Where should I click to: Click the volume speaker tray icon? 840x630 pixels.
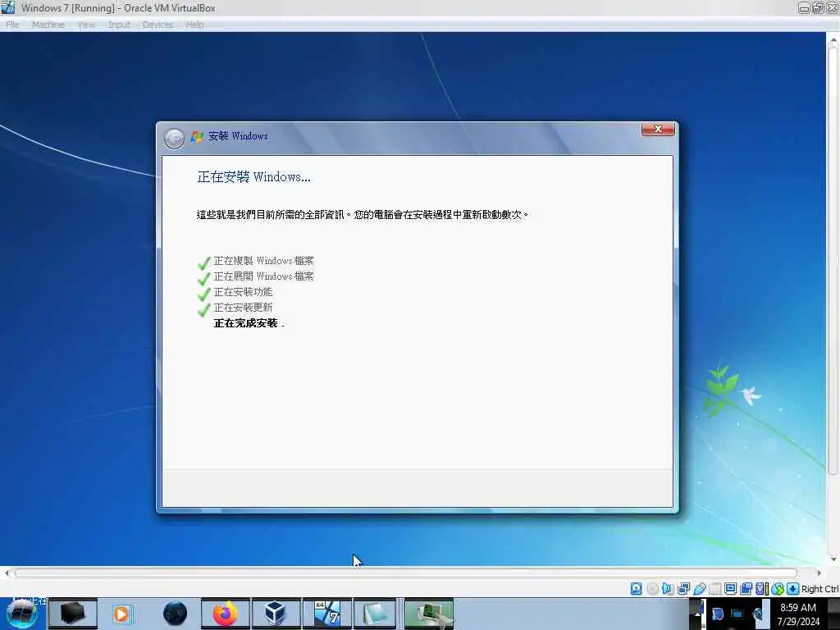click(759, 614)
